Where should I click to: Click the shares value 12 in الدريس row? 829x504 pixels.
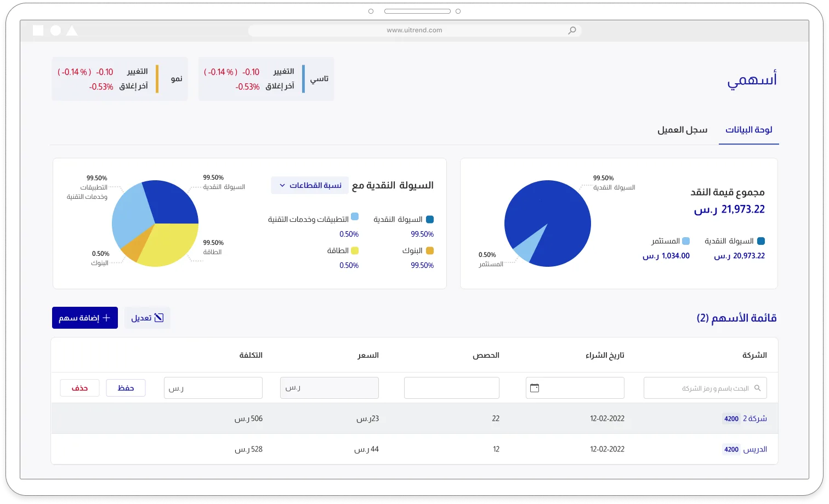point(496,449)
